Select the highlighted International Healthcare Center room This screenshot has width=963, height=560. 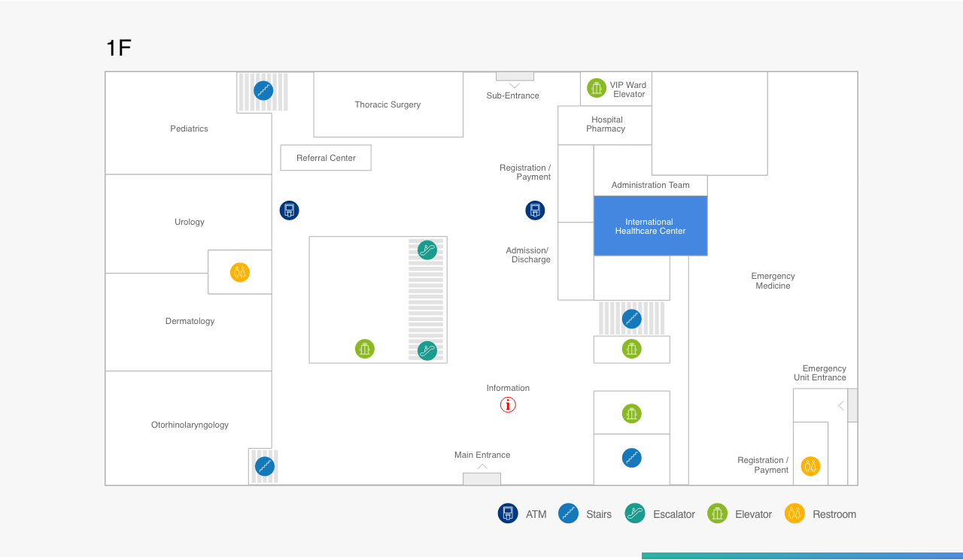[650, 226]
